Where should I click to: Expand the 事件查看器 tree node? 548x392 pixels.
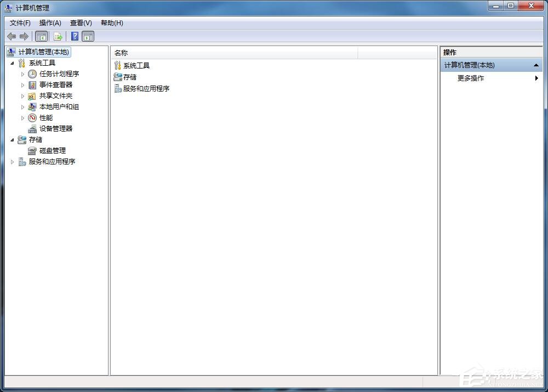pos(22,85)
